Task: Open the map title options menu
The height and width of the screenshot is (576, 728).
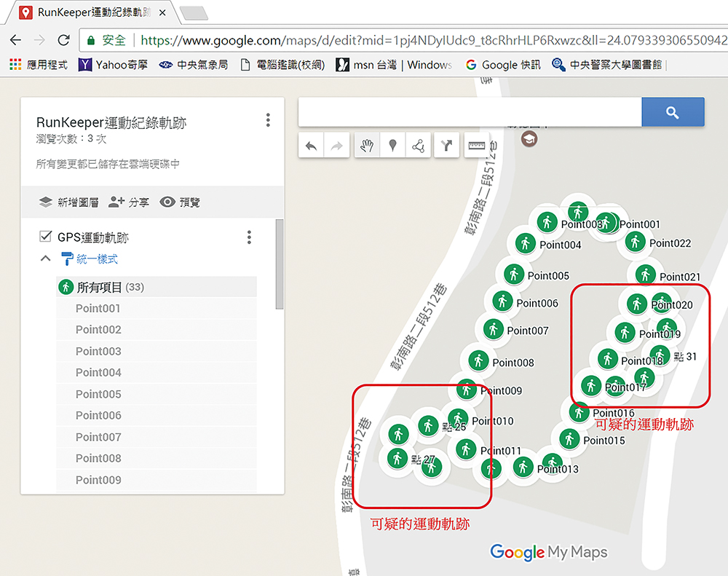Action: coord(268,120)
